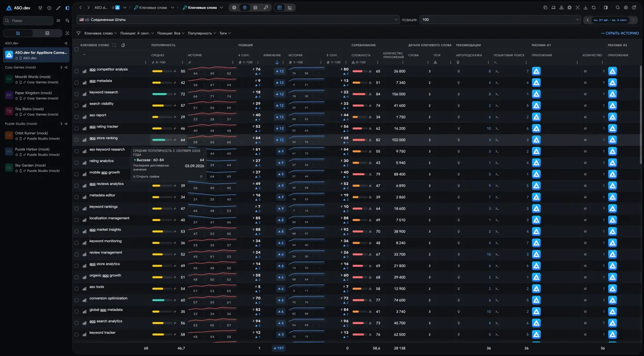
Task: Click the 'Поиск' search field in the sidebar
Action: tap(29, 21)
